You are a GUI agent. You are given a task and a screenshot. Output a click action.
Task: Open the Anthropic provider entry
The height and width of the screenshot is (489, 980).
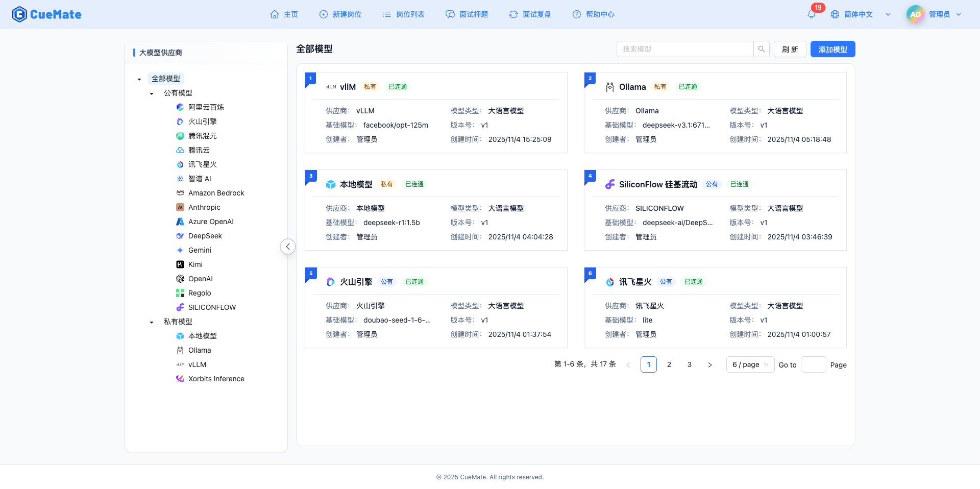[x=205, y=207]
